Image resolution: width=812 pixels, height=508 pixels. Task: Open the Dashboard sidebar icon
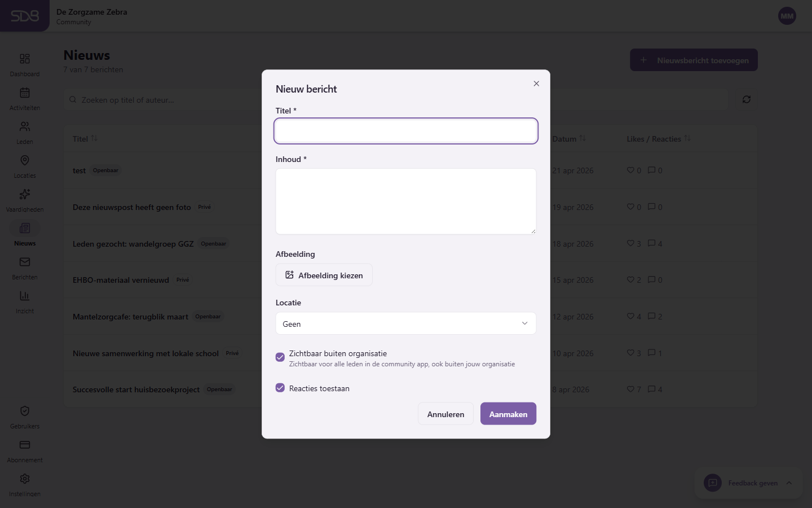pyautogui.click(x=25, y=59)
